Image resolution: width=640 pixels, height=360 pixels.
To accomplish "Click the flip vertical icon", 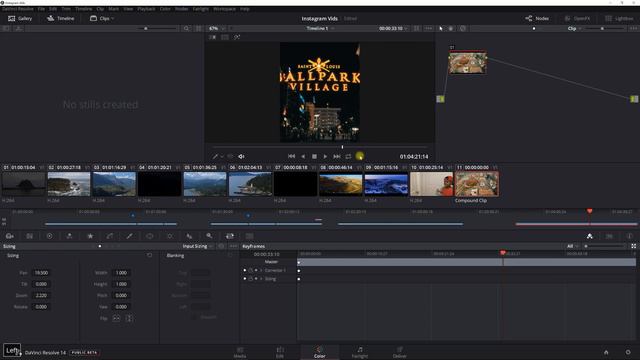I will pyautogui.click(x=129, y=318).
